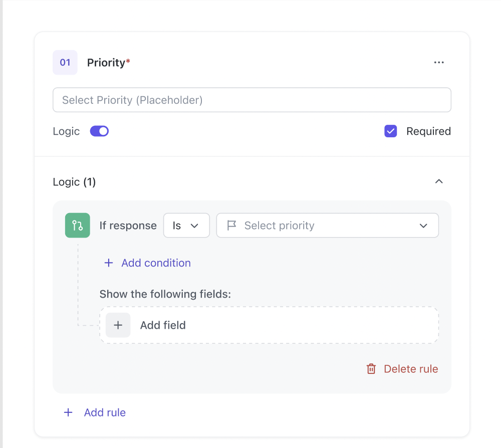Click the green logic branch icon
Screen dimensions: 501x448
point(78,225)
